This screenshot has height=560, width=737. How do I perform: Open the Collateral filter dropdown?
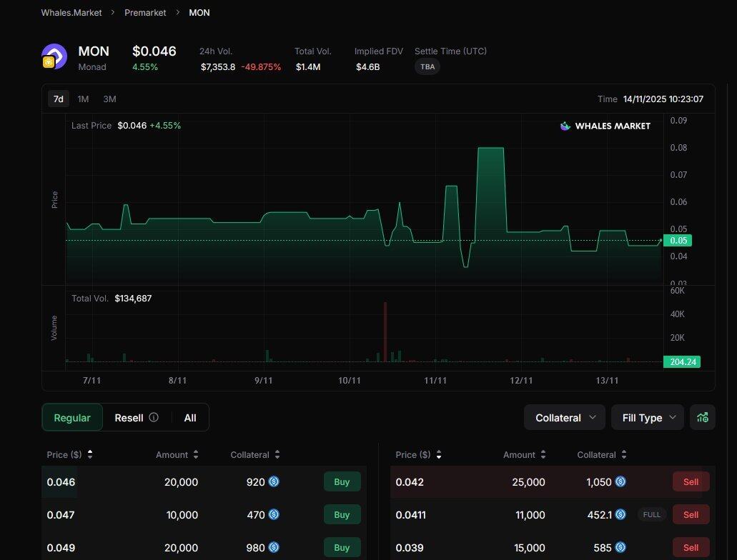[565, 418]
